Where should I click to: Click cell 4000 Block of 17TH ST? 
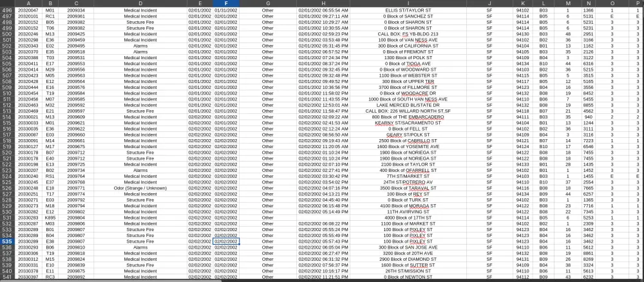(408, 218)
